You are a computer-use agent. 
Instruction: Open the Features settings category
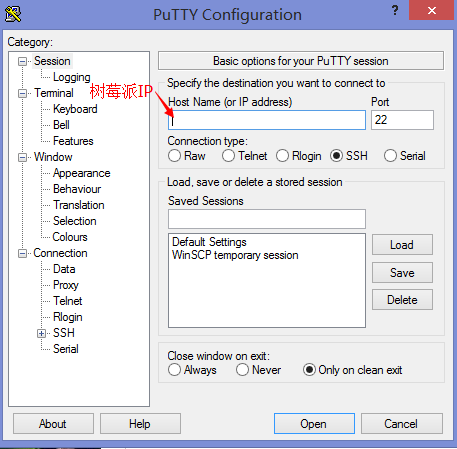[x=73, y=141]
